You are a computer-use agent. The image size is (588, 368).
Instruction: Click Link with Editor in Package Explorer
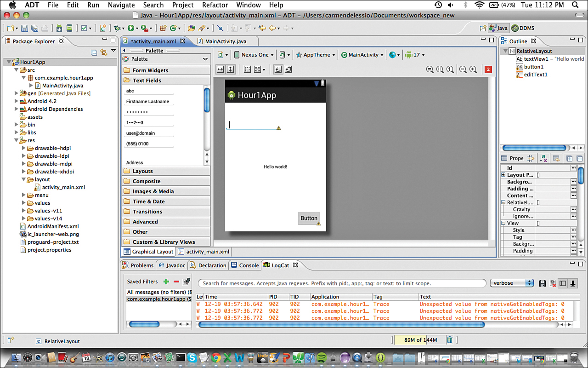[104, 52]
